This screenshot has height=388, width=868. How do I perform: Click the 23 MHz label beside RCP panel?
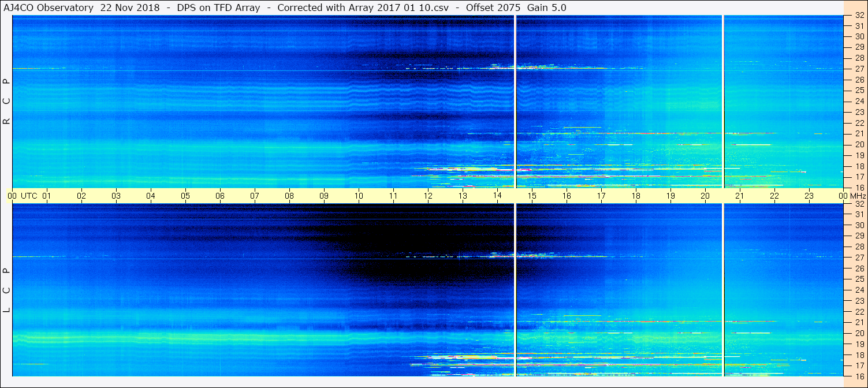[x=859, y=112]
